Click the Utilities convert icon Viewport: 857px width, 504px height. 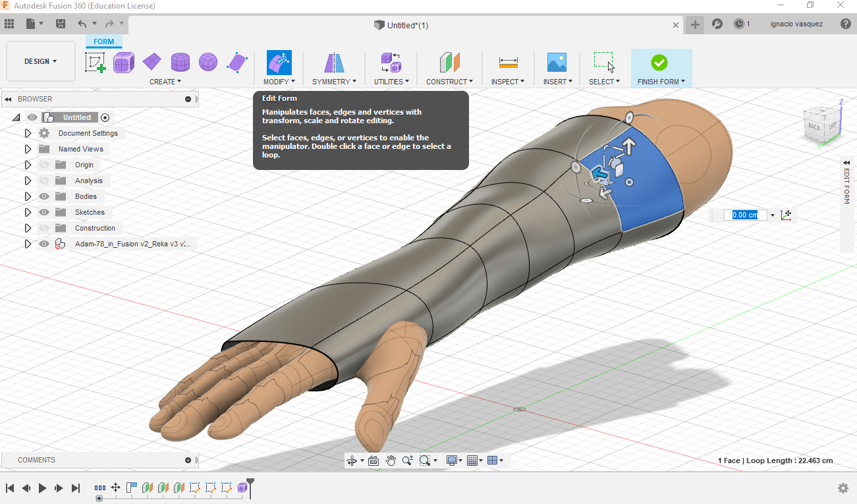[391, 63]
